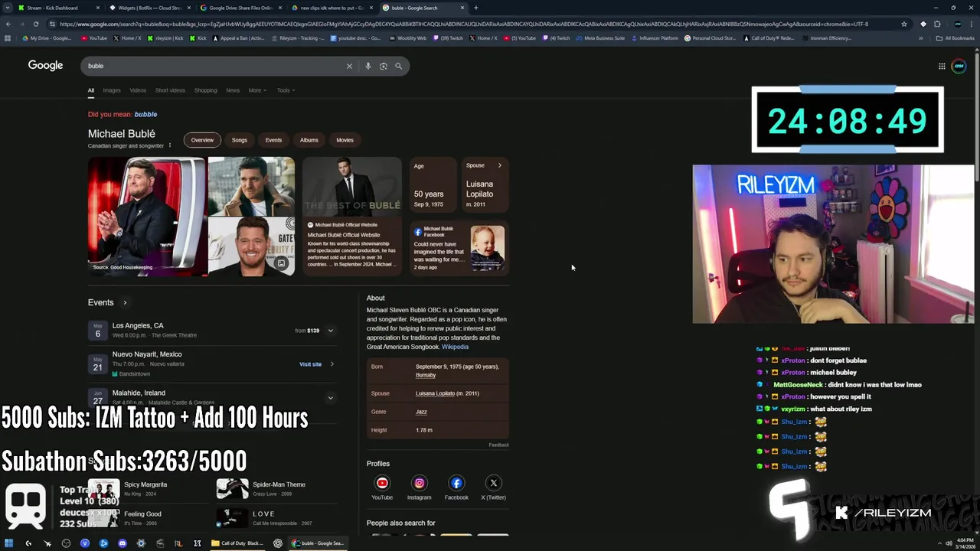The width and height of the screenshot is (980, 551).
Task: Open OBS Studio from the taskbar
Action: coord(66,543)
